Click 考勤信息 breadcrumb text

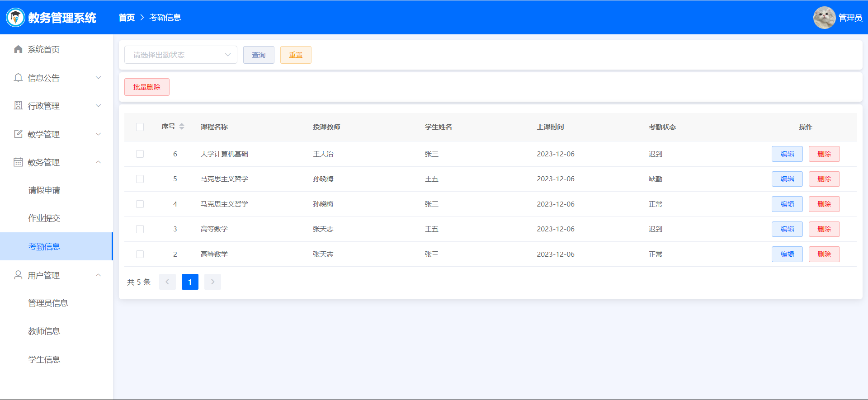point(165,18)
